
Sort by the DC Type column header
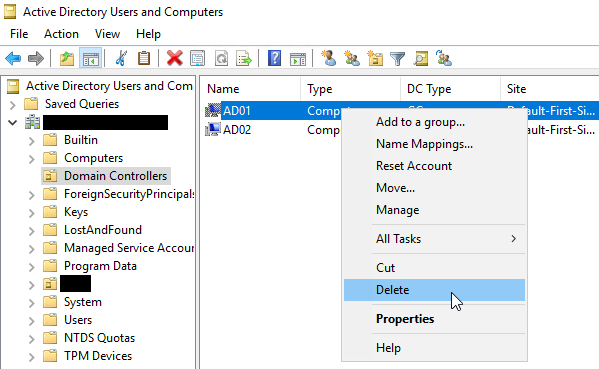(x=450, y=89)
